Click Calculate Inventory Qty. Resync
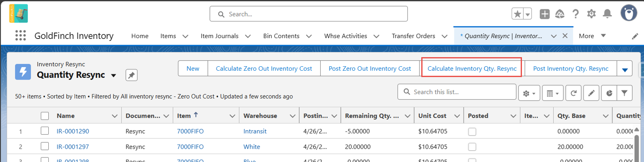644x162 pixels. pos(472,68)
